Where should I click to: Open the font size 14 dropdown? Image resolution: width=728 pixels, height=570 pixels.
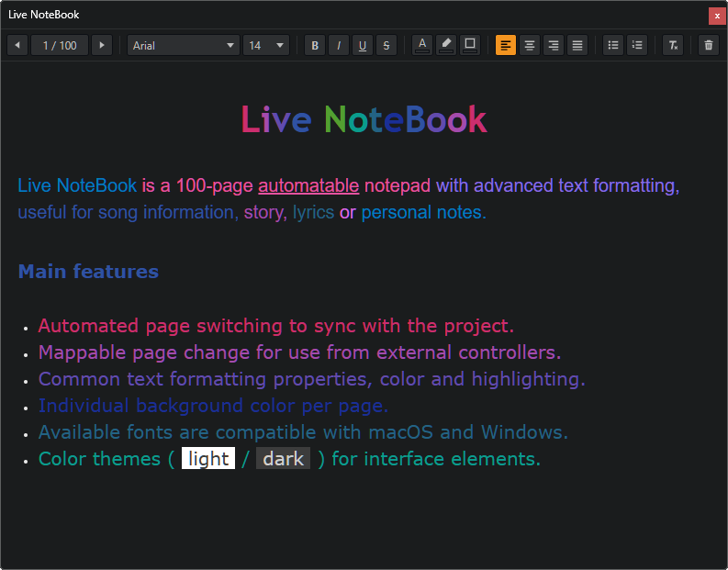[x=266, y=46]
